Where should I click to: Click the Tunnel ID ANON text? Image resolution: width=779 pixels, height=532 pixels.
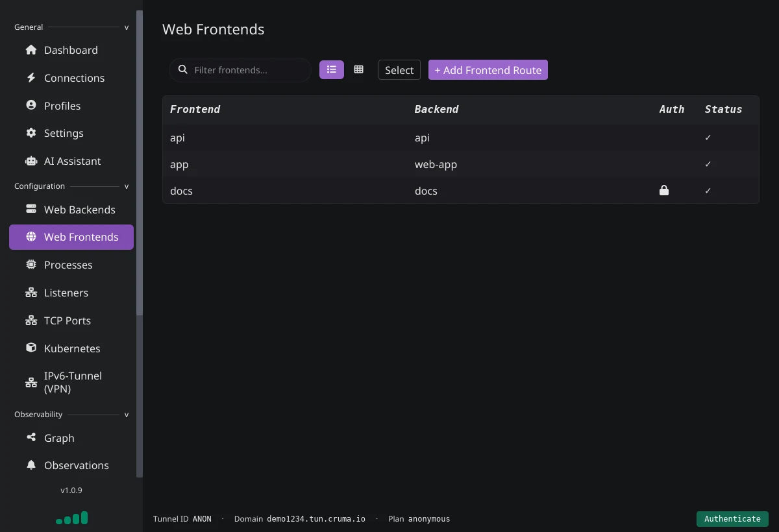click(x=182, y=519)
